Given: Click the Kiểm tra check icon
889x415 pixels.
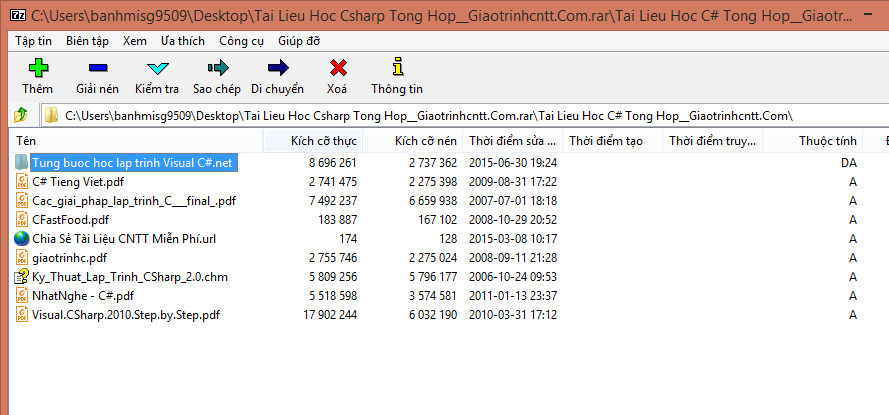Looking at the screenshot, I should 158,69.
